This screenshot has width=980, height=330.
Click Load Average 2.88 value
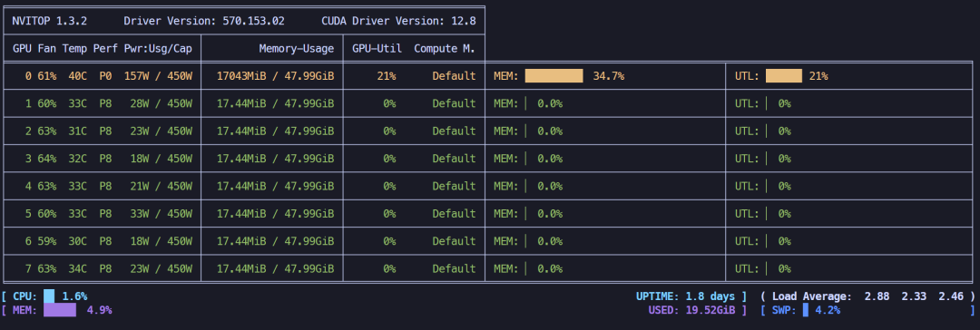877,296
